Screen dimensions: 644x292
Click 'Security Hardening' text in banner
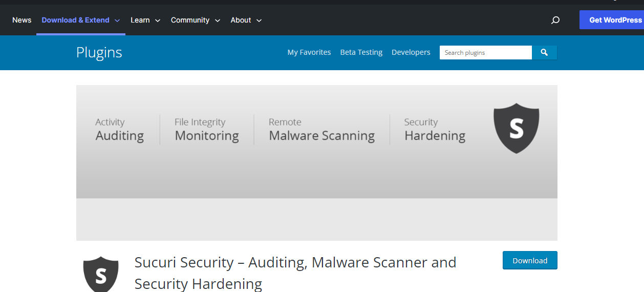[x=435, y=130]
